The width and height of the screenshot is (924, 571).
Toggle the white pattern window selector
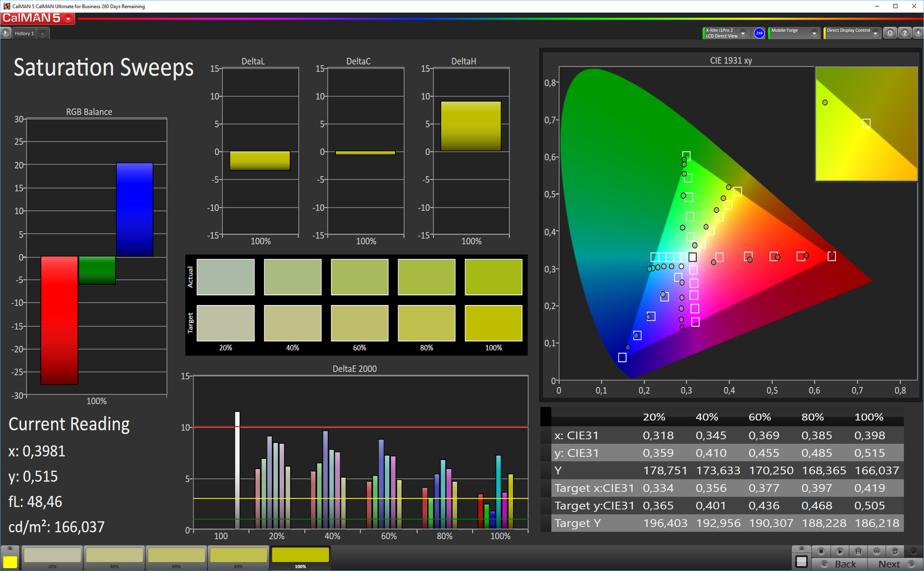pos(801,561)
